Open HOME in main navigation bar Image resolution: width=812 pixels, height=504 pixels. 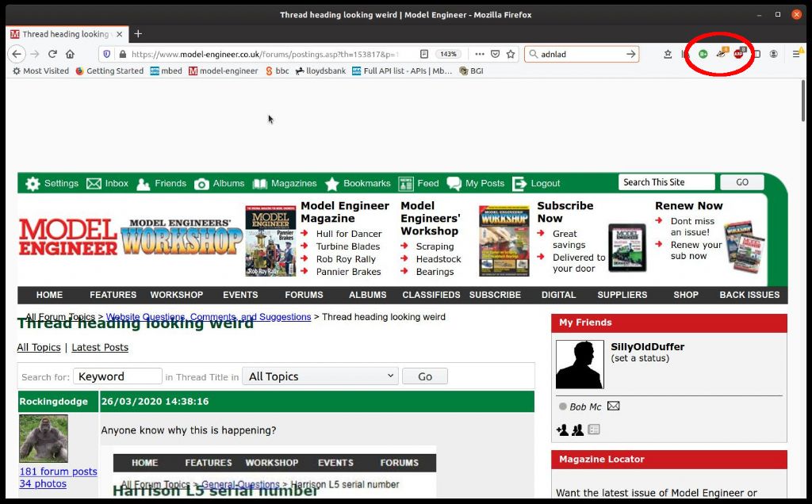pyautogui.click(x=49, y=295)
